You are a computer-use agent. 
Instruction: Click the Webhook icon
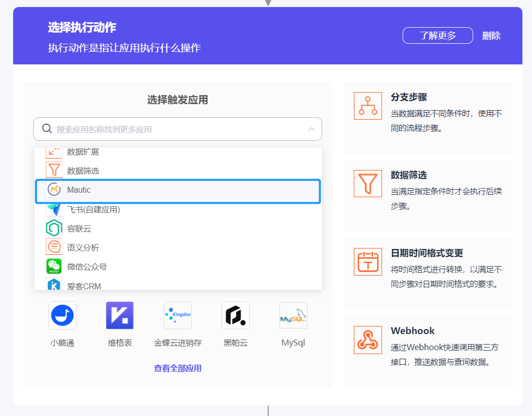click(368, 340)
